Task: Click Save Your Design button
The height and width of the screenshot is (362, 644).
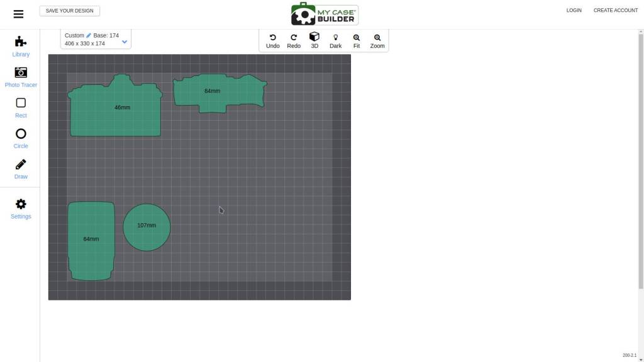Action: [69, 11]
